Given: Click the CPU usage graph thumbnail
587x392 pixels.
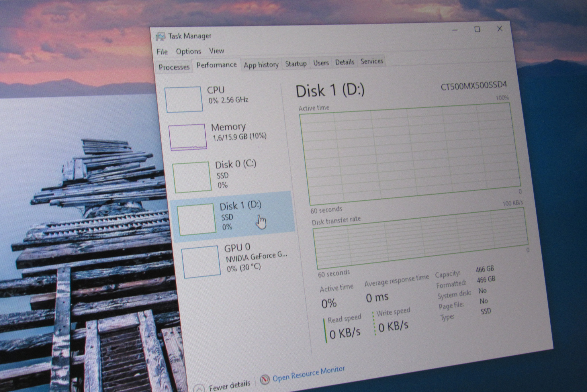Looking at the screenshot, I should [x=184, y=99].
